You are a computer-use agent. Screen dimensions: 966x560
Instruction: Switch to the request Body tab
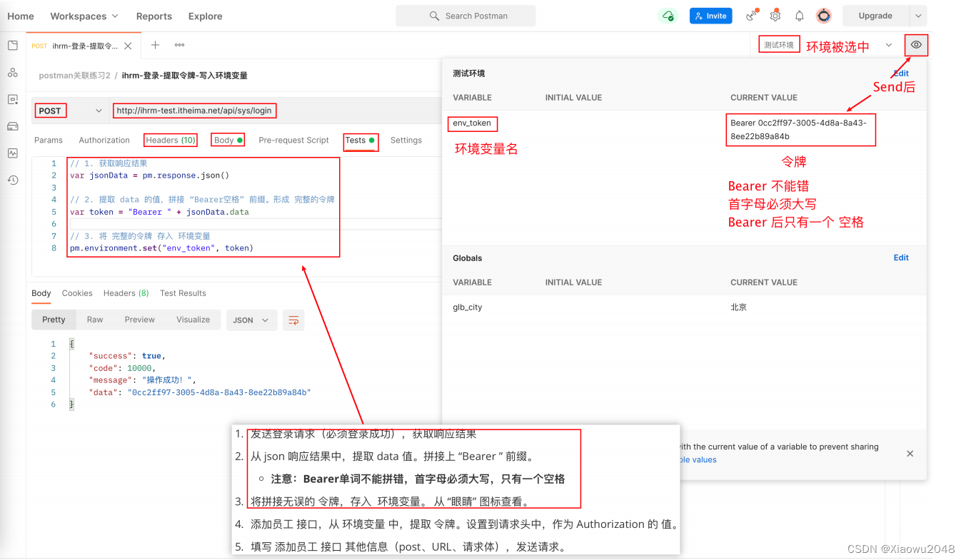click(228, 141)
